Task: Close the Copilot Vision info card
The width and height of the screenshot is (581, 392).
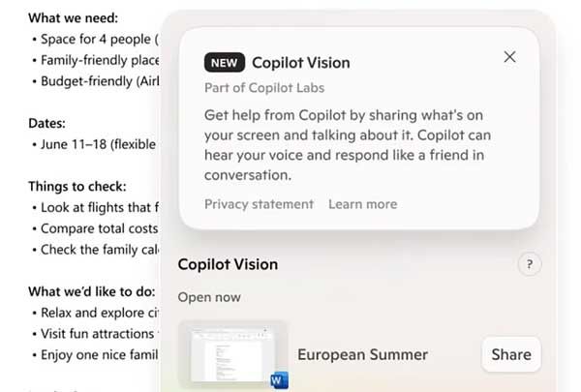Action: point(510,58)
